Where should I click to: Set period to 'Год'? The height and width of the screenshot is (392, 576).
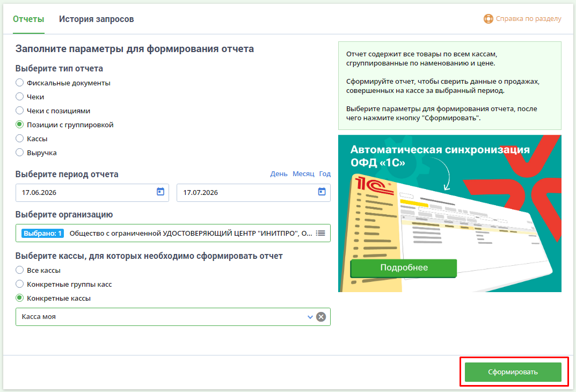[x=325, y=174]
